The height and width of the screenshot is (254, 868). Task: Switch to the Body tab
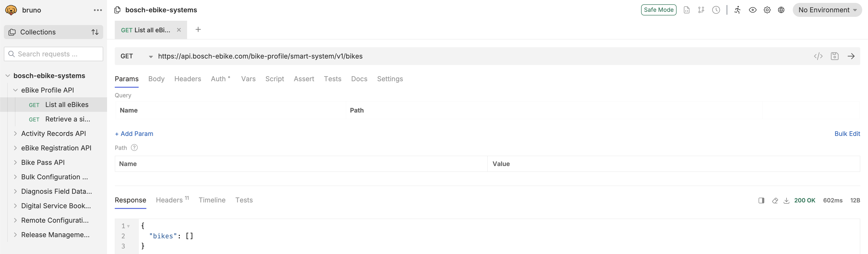tap(156, 79)
